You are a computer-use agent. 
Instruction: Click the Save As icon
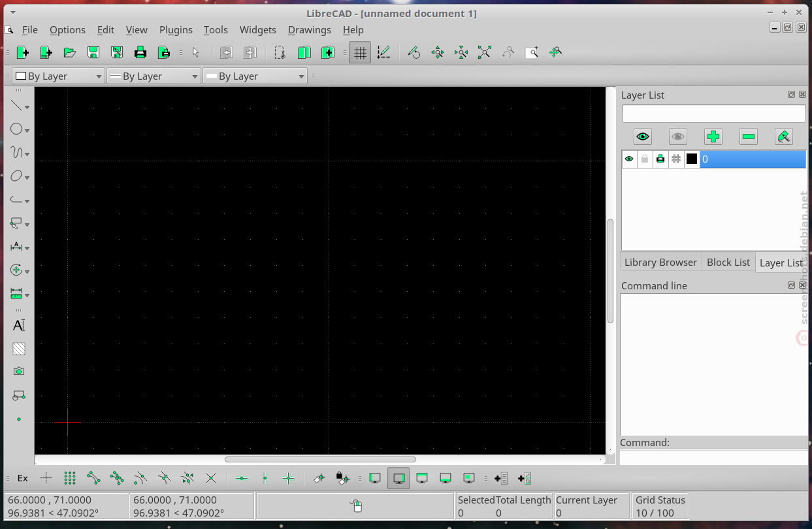point(116,52)
